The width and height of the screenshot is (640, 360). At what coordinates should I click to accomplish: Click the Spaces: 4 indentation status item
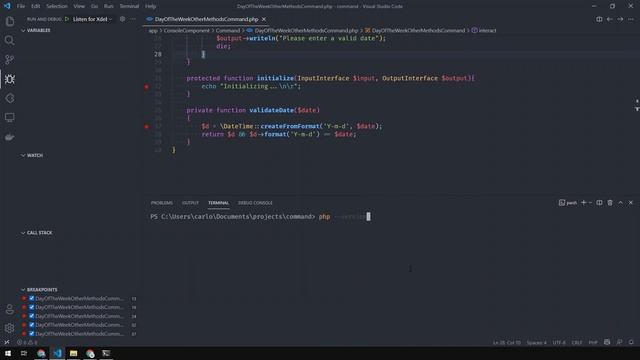536,342
